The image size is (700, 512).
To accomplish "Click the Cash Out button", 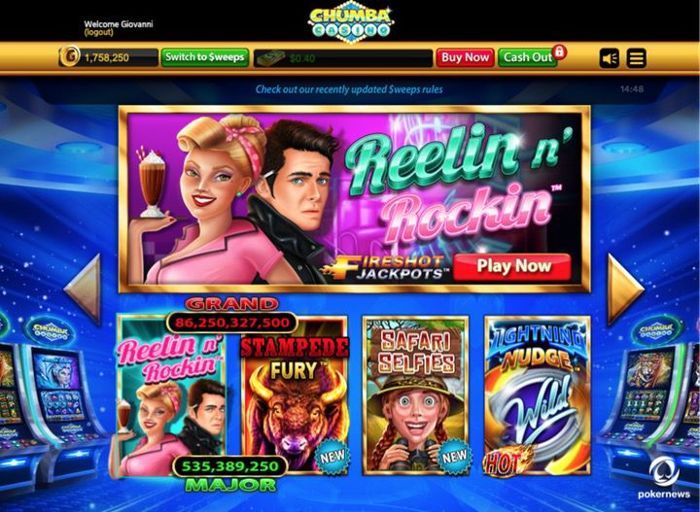I will (x=527, y=58).
